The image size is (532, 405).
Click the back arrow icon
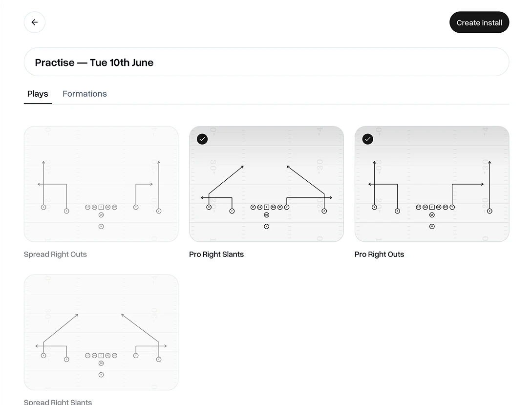(x=34, y=22)
